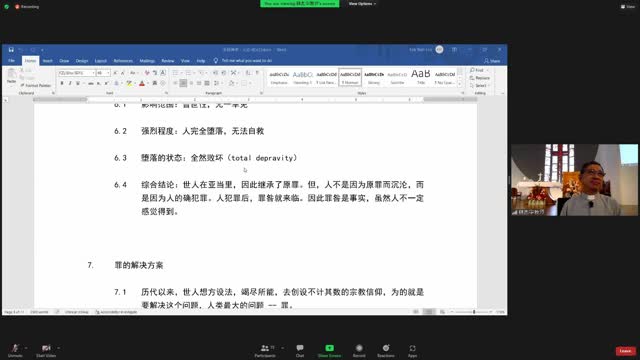Viewport: 640px width, 360px height.
Task: Click the Share button in Word
Action: click(x=492, y=61)
